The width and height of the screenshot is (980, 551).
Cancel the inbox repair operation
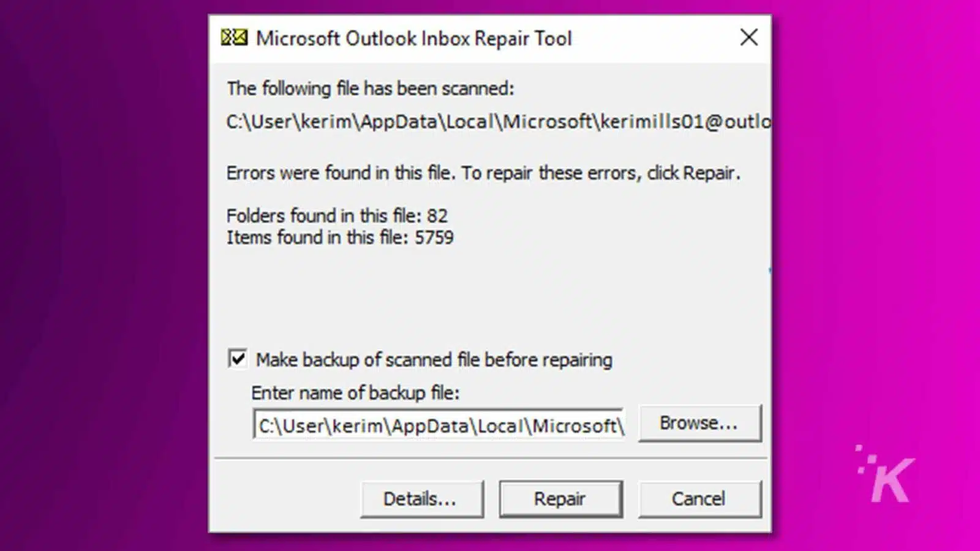(699, 498)
